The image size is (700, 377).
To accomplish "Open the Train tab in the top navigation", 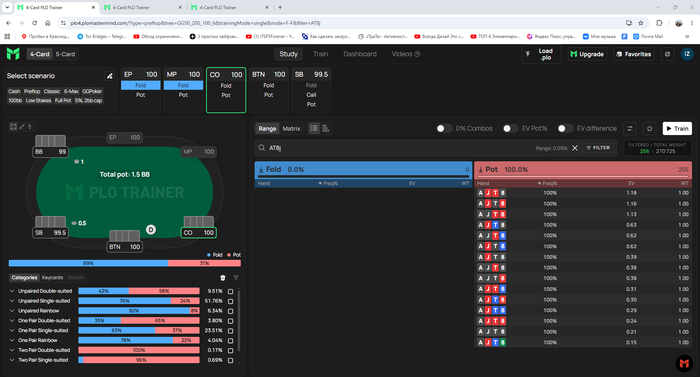I will 321,54.
